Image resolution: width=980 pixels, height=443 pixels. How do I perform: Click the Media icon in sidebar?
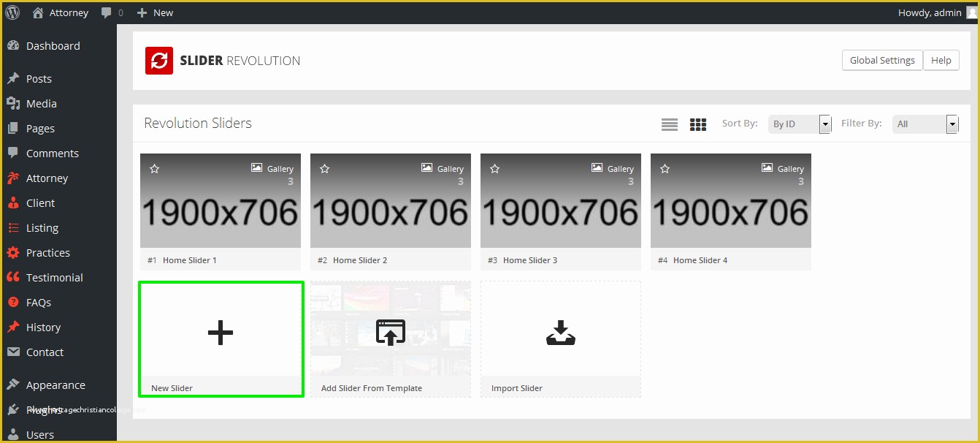click(x=13, y=103)
